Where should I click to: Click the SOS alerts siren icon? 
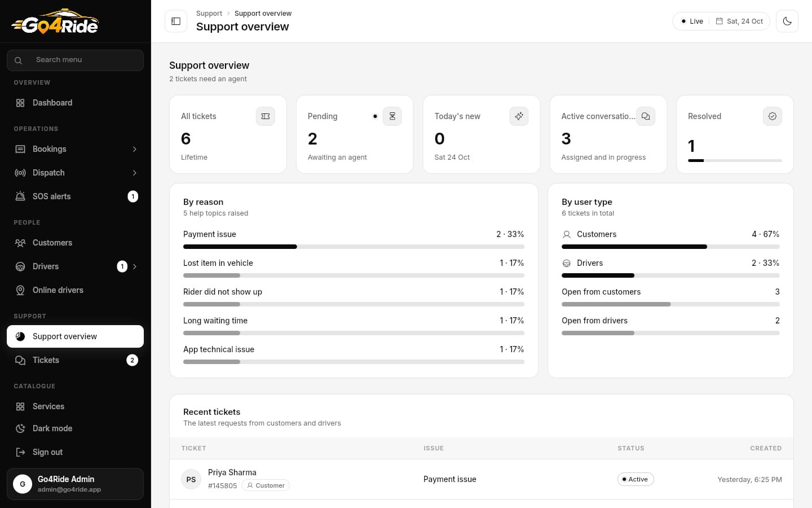(20, 196)
